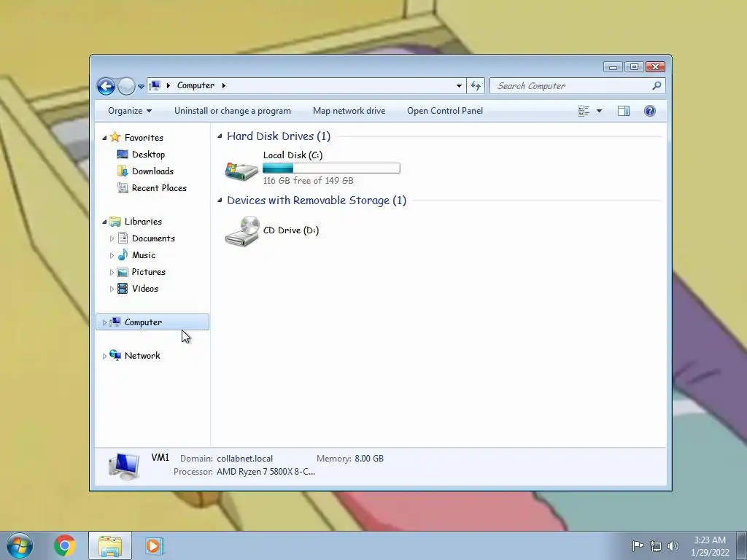This screenshot has width=747, height=560.
Task: Click Uninstall or change a program
Action: tap(233, 111)
